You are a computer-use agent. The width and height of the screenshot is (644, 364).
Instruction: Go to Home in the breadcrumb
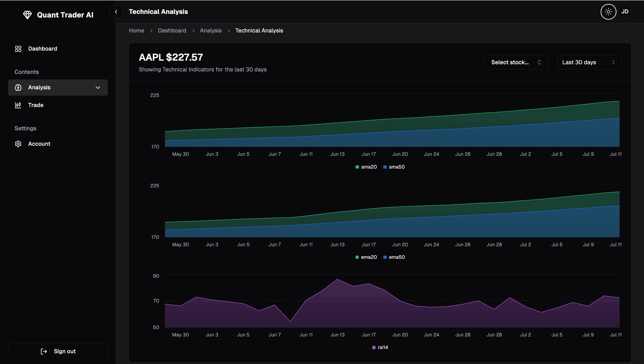pyautogui.click(x=136, y=30)
